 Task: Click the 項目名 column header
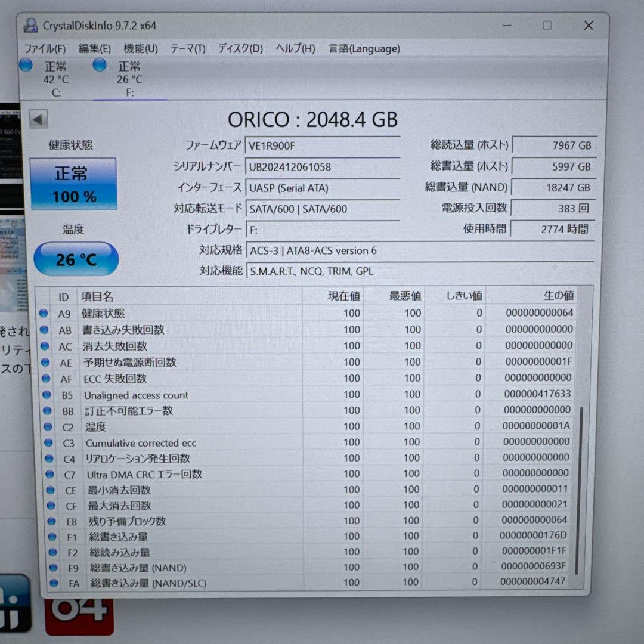(190, 296)
